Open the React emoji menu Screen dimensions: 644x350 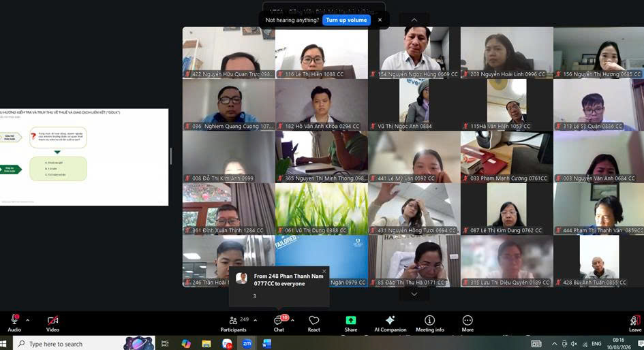click(x=314, y=323)
